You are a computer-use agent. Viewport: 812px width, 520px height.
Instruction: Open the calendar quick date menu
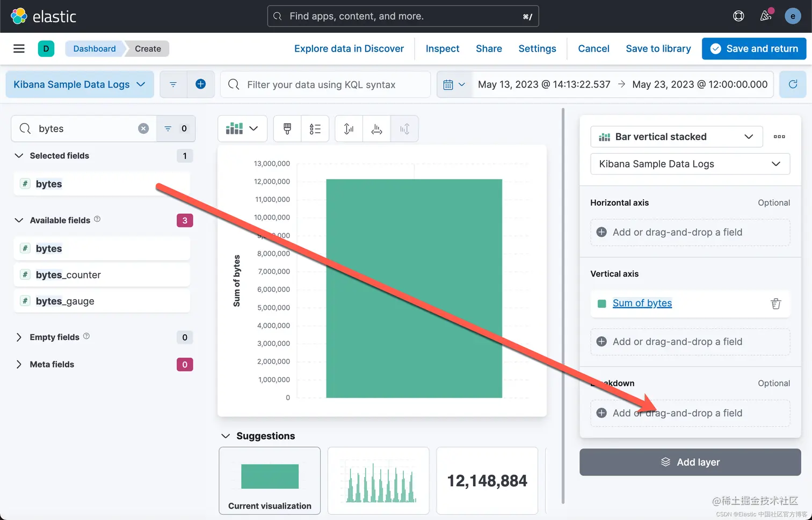[454, 84]
